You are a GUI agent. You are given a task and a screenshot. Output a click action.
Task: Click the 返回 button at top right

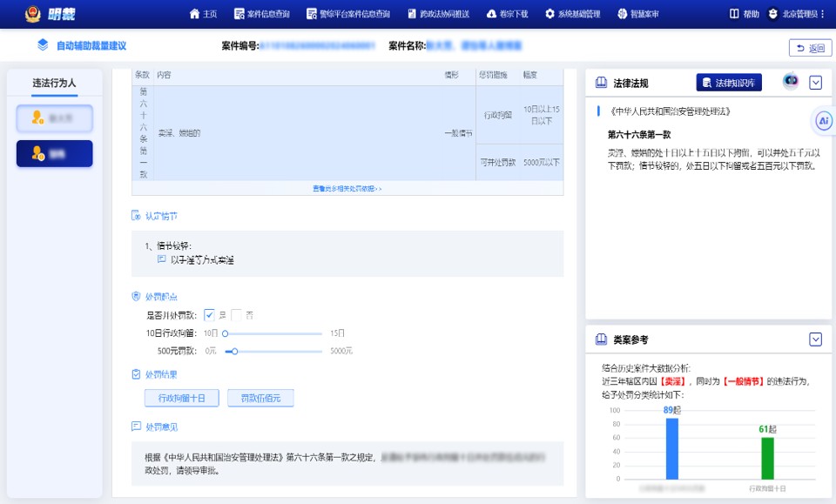[x=812, y=48]
